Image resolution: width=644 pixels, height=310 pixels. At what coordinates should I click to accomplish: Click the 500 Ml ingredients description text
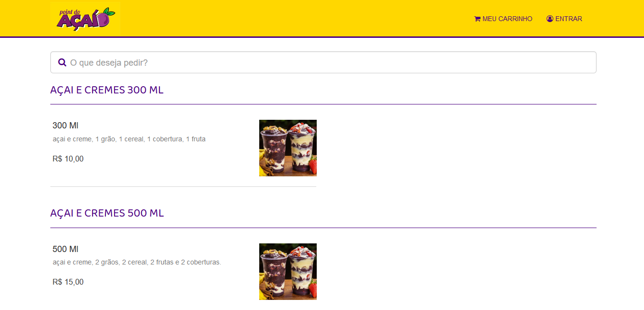pyautogui.click(x=137, y=263)
